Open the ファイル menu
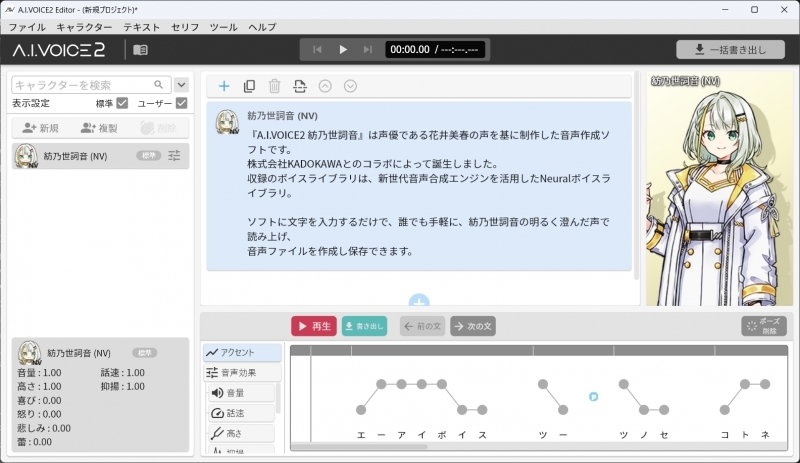The height and width of the screenshot is (463, 800). click(27, 27)
